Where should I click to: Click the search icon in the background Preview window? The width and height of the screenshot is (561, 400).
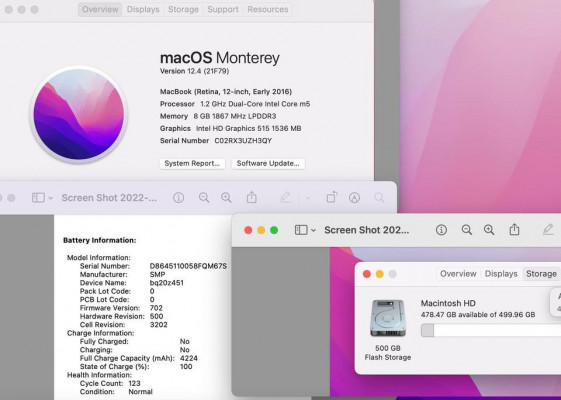coord(379,197)
